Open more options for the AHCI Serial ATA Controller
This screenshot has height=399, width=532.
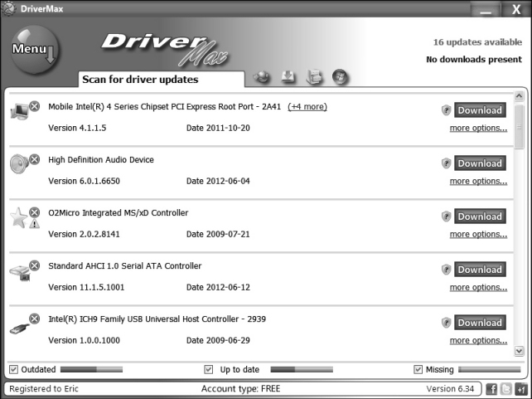pyautogui.click(x=478, y=288)
